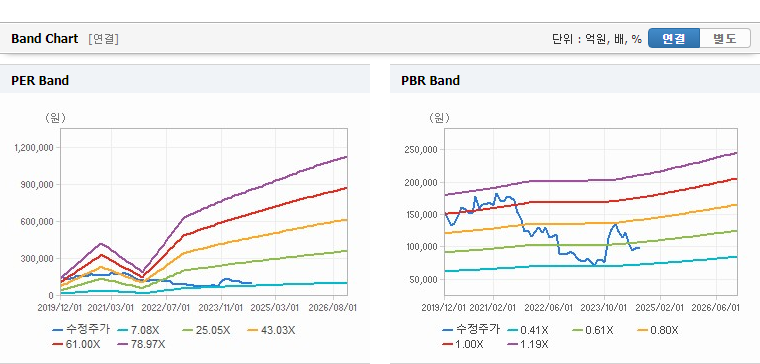Click the 600,000 axis label
Viewport: 760px width, 364px height.
38,222
